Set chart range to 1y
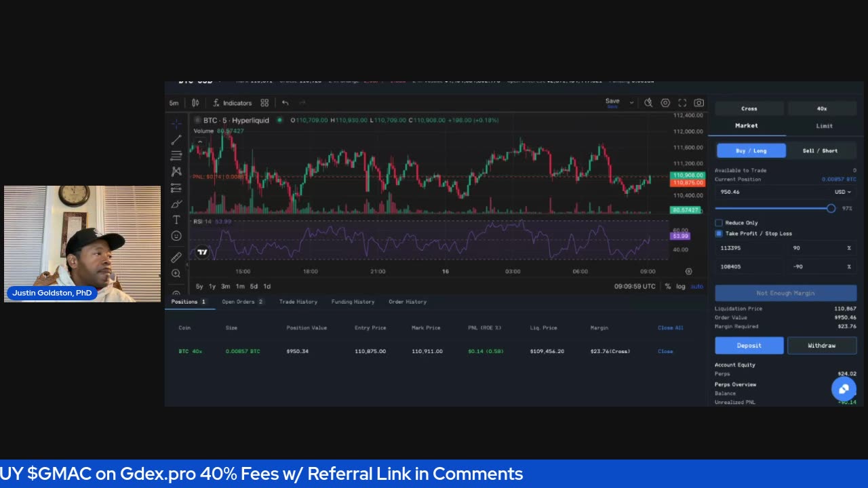The width and height of the screenshot is (868, 488). point(212,287)
